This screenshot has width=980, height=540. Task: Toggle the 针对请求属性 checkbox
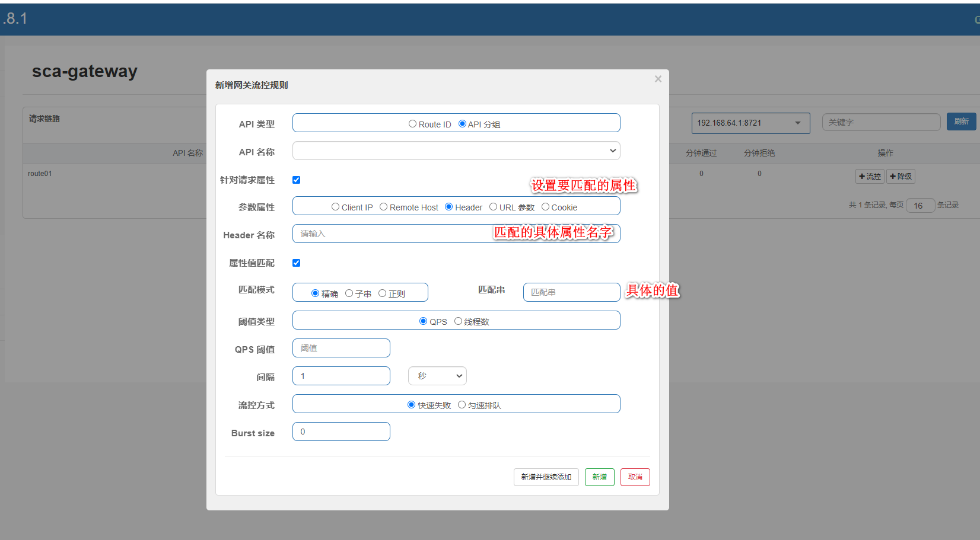(x=297, y=180)
